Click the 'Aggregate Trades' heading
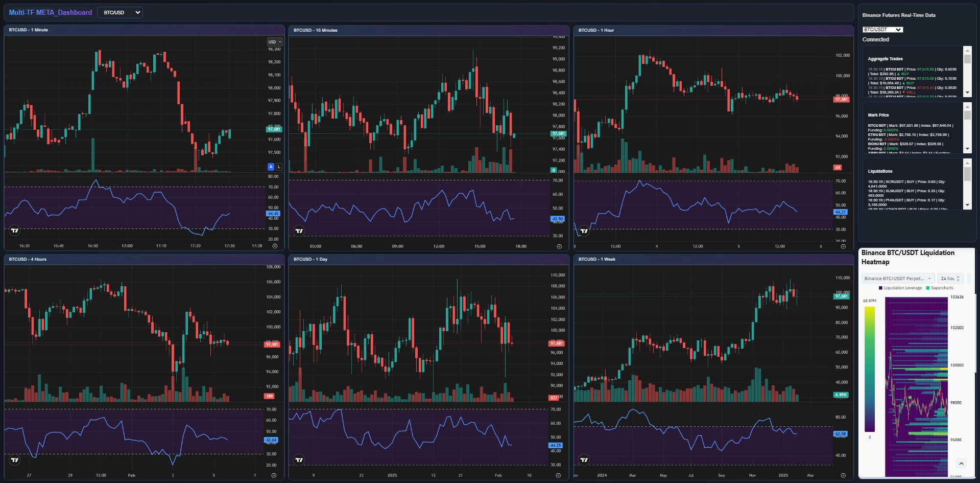 pyautogui.click(x=885, y=59)
